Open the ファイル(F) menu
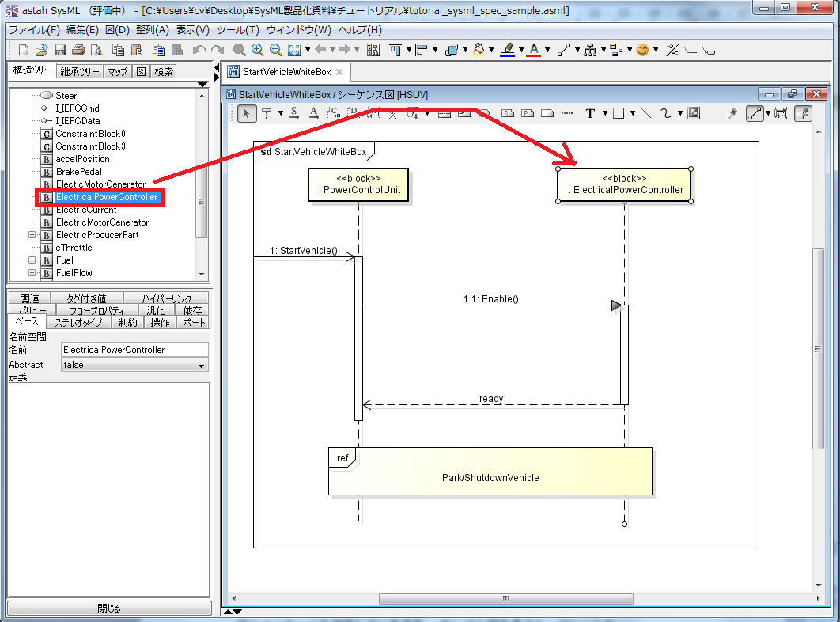Viewport: 840px width, 622px height. point(34,30)
